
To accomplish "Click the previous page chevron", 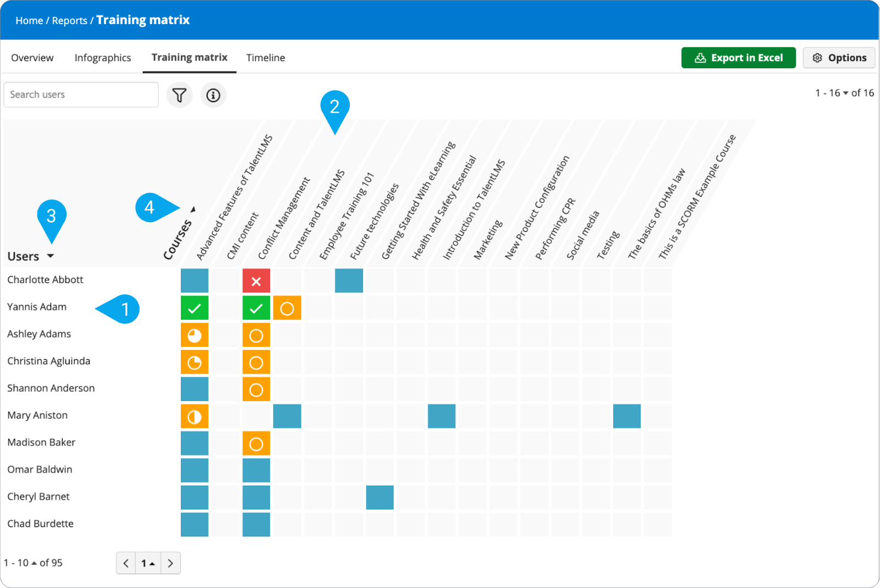I will click(x=126, y=563).
